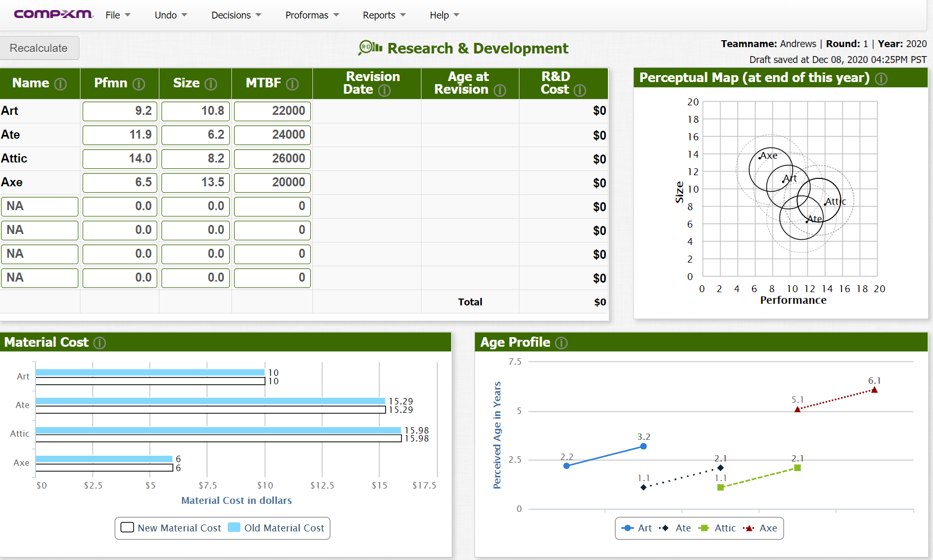Click the CompXM logo link
Screen dimensions: 933x560
(x=53, y=14)
